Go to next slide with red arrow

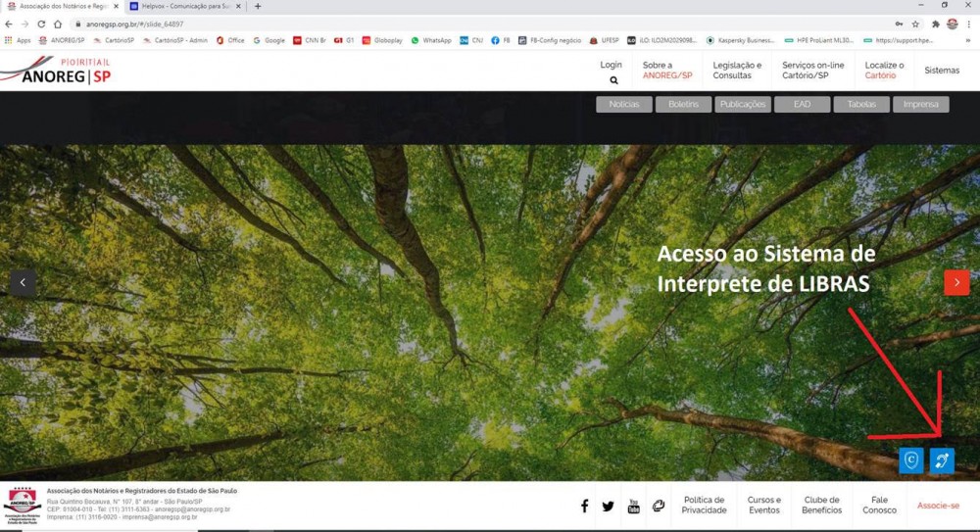[956, 282]
